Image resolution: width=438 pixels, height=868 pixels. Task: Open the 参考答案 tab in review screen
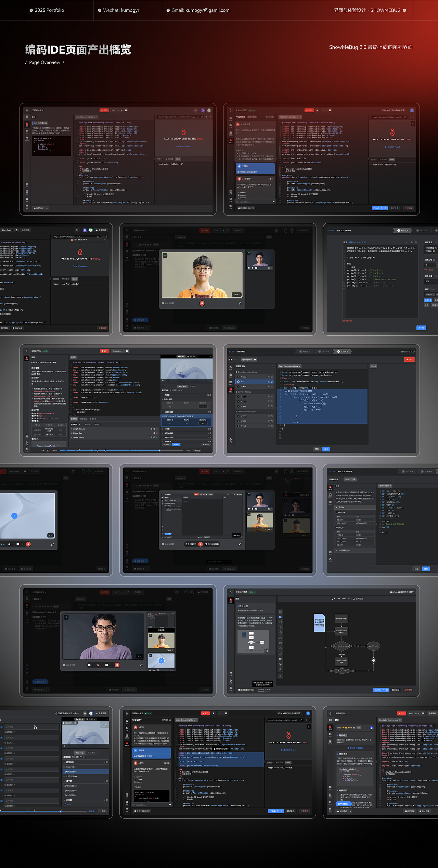point(93,419)
